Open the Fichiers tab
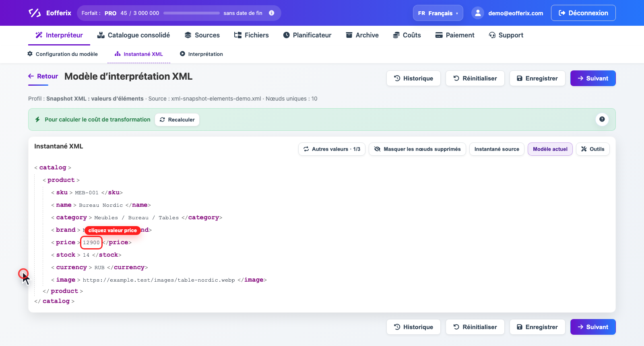Viewport: 644px width, 346px height. [252, 35]
